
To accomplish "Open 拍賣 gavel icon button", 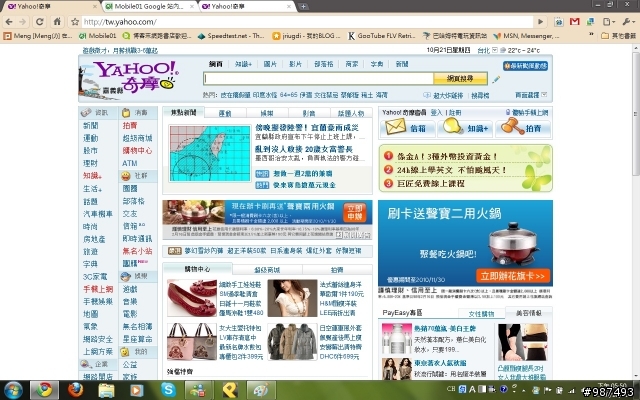I will (523, 128).
